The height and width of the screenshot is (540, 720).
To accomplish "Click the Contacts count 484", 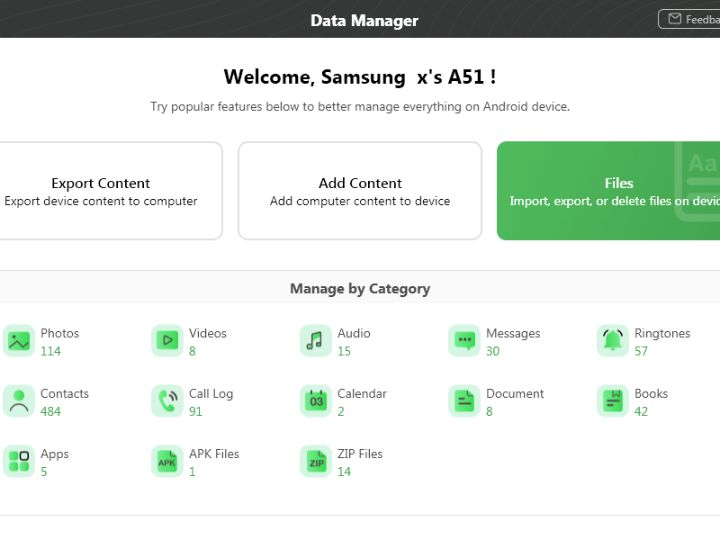I will 51,411.
